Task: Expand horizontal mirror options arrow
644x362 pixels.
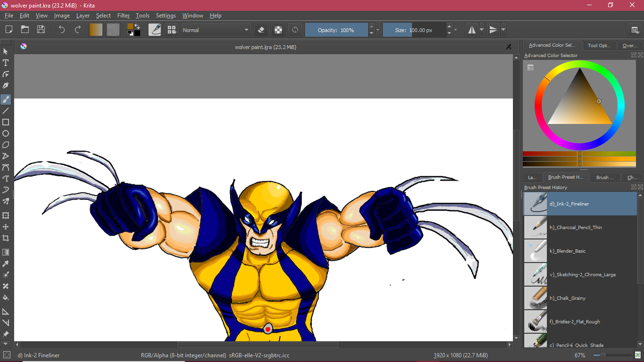Action: (481, 30)
